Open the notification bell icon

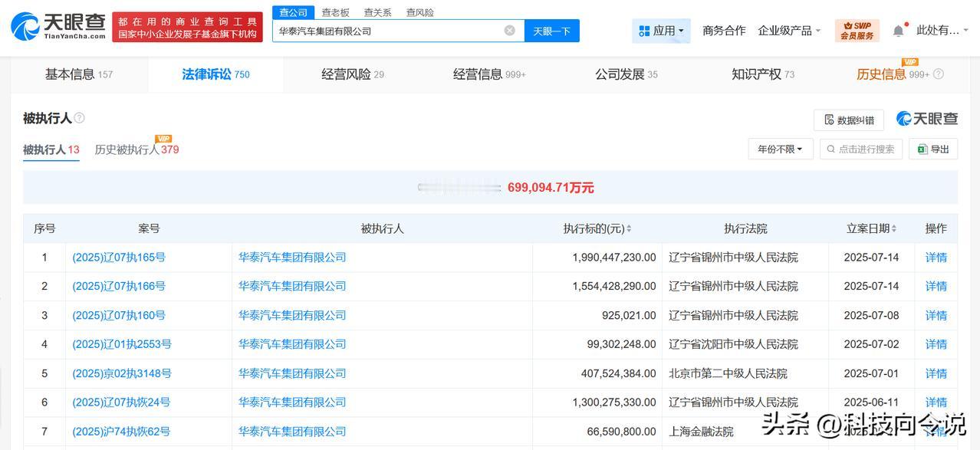click(898, 31)
